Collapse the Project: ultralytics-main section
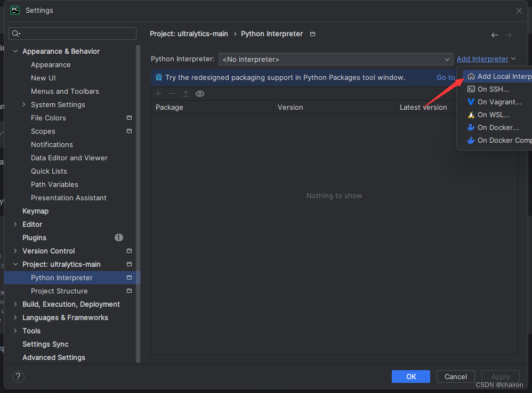Viewport: 532px width, 393px height. click(15, 264)
